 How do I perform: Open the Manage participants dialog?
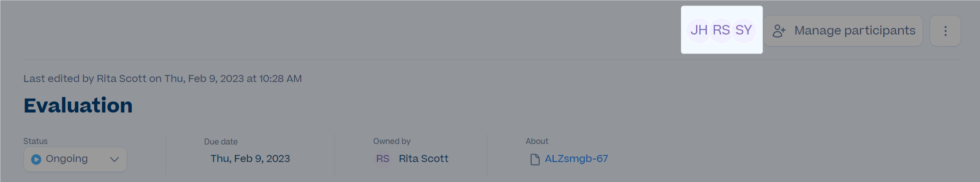(843, 31)
